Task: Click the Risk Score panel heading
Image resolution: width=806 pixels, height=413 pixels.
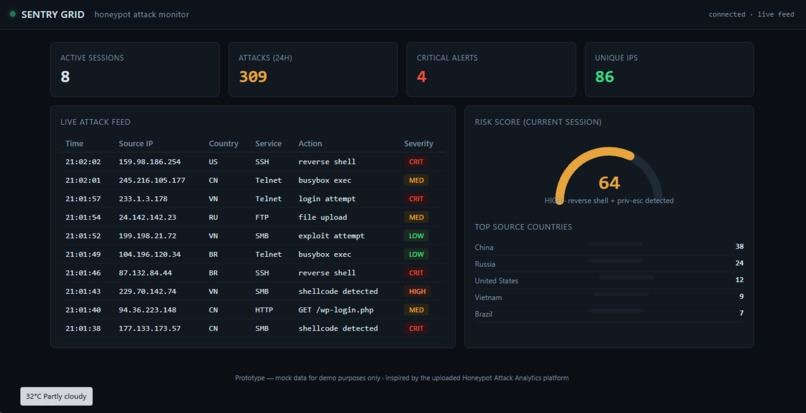Action: [538, 122]
